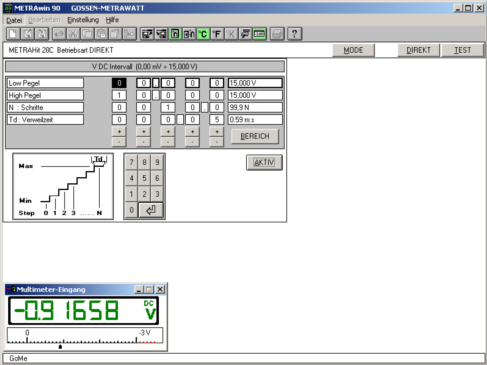Click the staircase Min/Max step diagram
487x365 pixels.
click(x=63, y=186)
